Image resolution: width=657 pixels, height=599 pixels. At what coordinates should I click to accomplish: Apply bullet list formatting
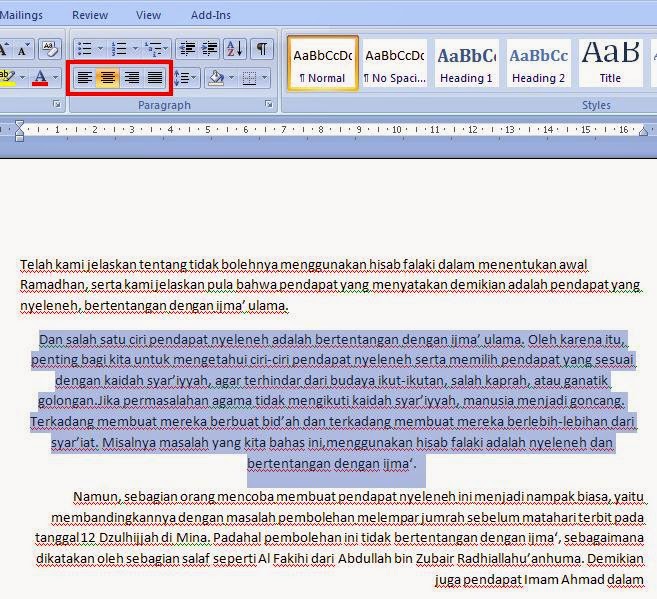(x=85, y=49)
